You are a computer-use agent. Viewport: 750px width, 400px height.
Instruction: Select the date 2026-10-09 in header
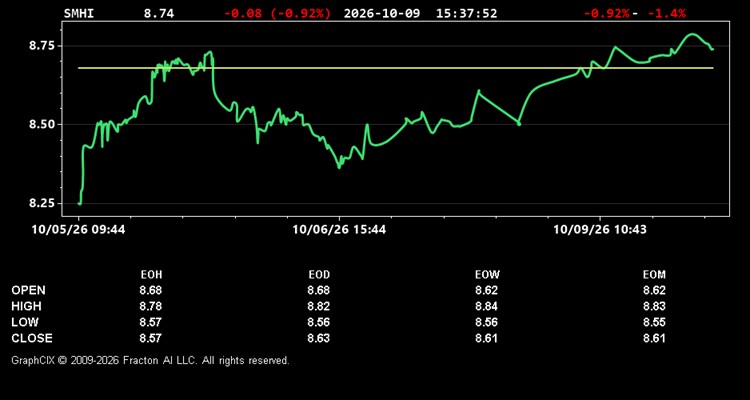pyautogui.click(x=382, y=13)
